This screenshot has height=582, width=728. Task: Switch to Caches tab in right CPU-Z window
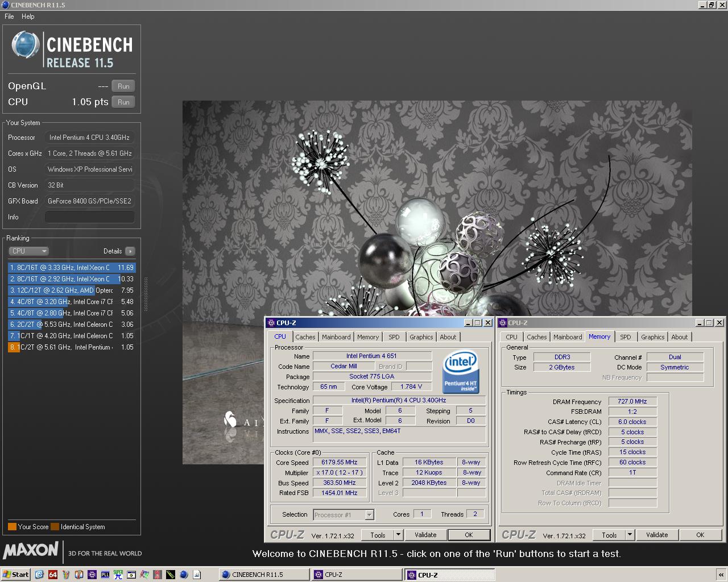pyautogui.click(x=537, y=337)
